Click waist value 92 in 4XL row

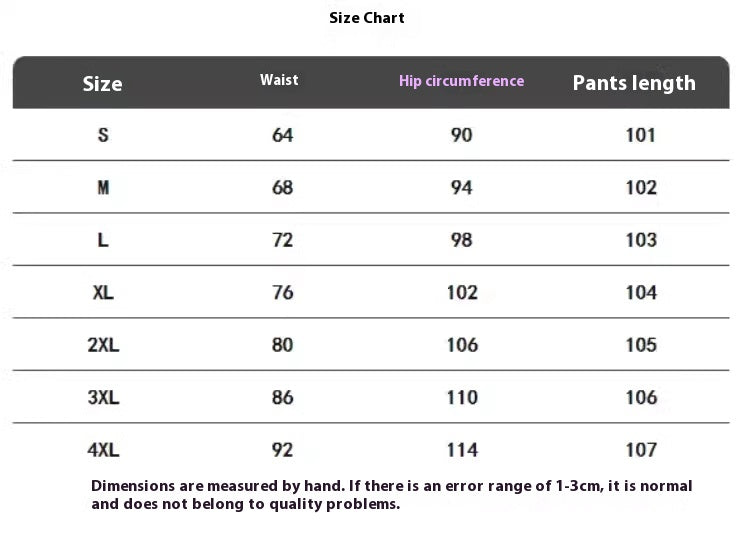point(283,450)
